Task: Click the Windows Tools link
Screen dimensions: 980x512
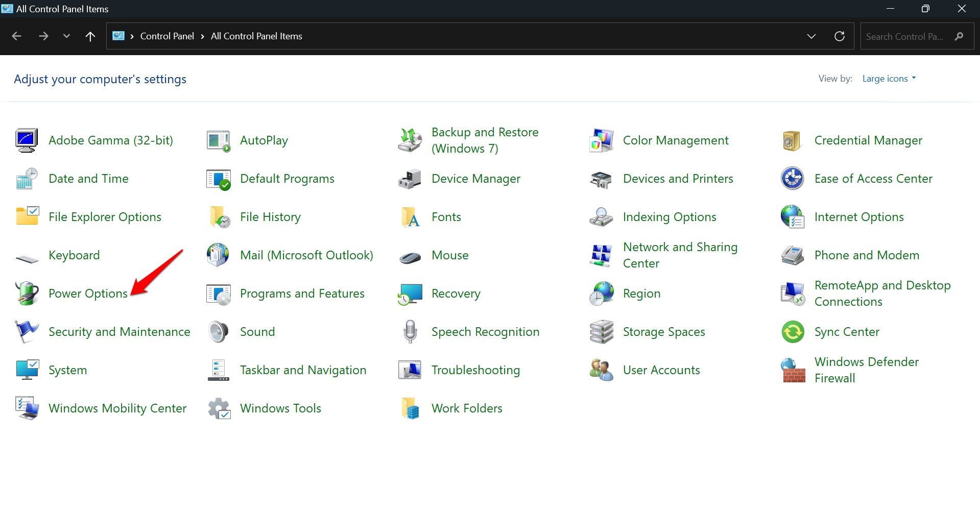Action: click(280, 408)
